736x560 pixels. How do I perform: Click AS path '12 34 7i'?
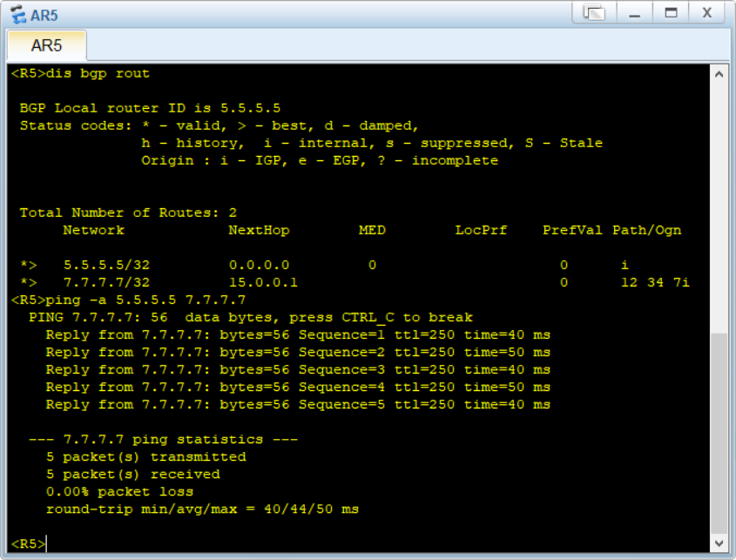pos(655,282)
